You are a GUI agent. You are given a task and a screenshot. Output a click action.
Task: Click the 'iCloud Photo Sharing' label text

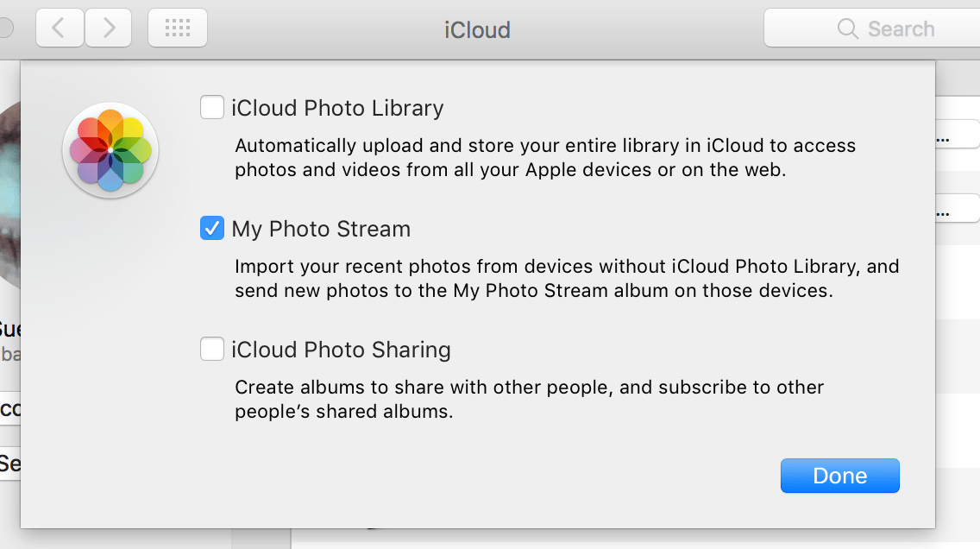coord(341,349)
